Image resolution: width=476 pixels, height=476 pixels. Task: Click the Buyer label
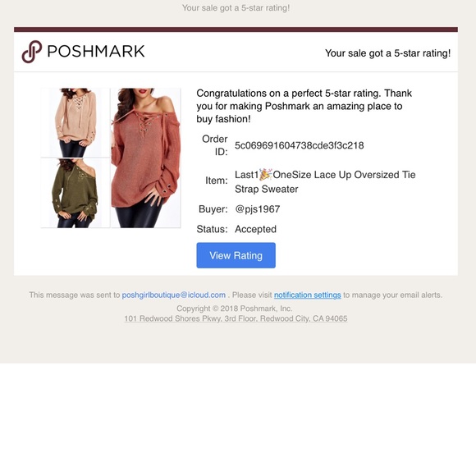coord(213,209)
